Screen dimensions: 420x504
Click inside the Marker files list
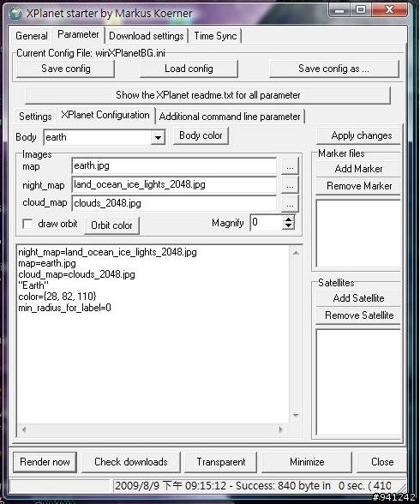(358, 234)
